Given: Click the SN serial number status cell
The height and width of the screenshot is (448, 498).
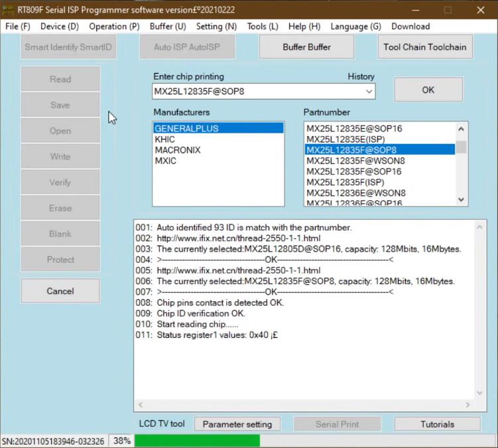Looking at the screenshot, I should (53, 441).
